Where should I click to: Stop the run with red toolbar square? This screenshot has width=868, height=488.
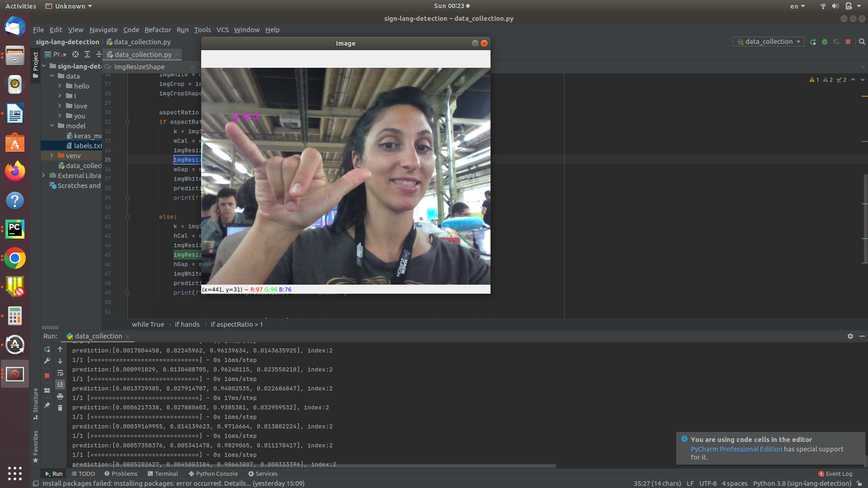848,42
